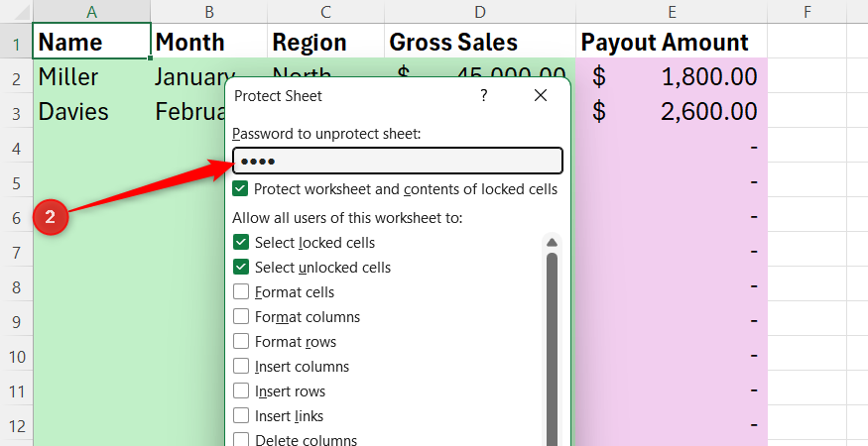The width and height of the screenshot is (868, 446).
Task: Uncheck Select unlocked cells
Action: (x=241, y=268)
